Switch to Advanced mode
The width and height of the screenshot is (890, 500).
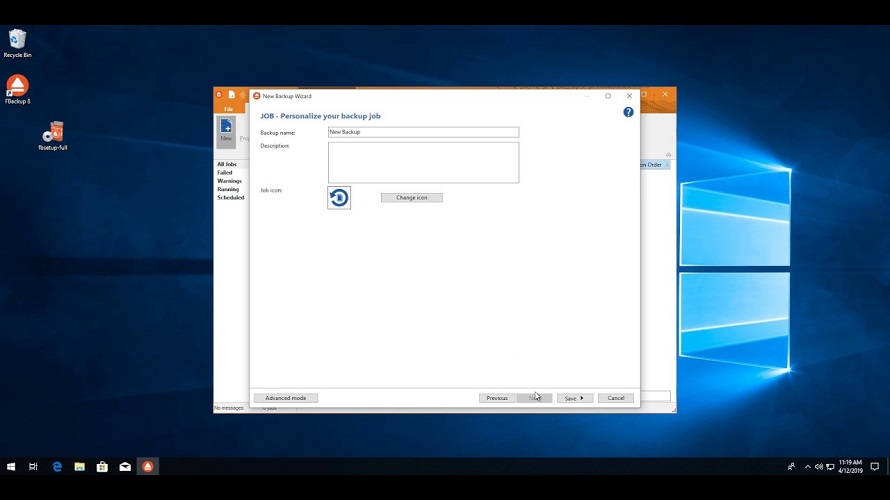[x=286, y=398]
